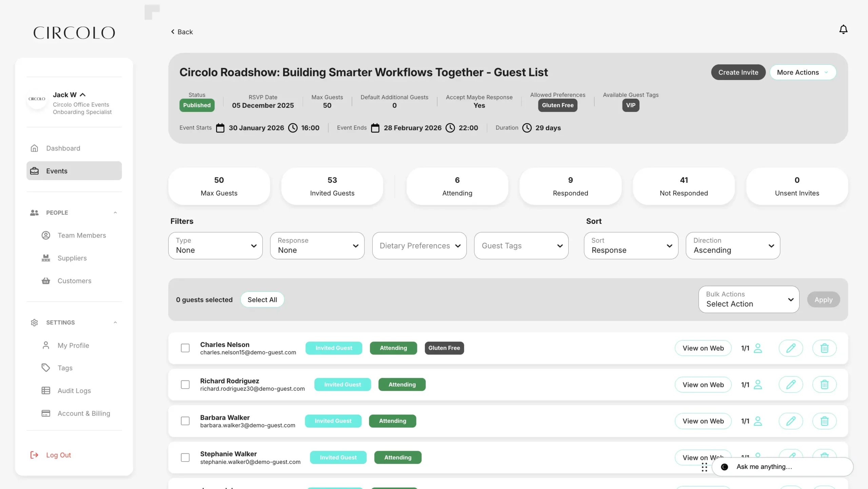Open the Direction Ascending sort dropdown
The width and height of the screenshot is (868, 489).
(732, 246)
